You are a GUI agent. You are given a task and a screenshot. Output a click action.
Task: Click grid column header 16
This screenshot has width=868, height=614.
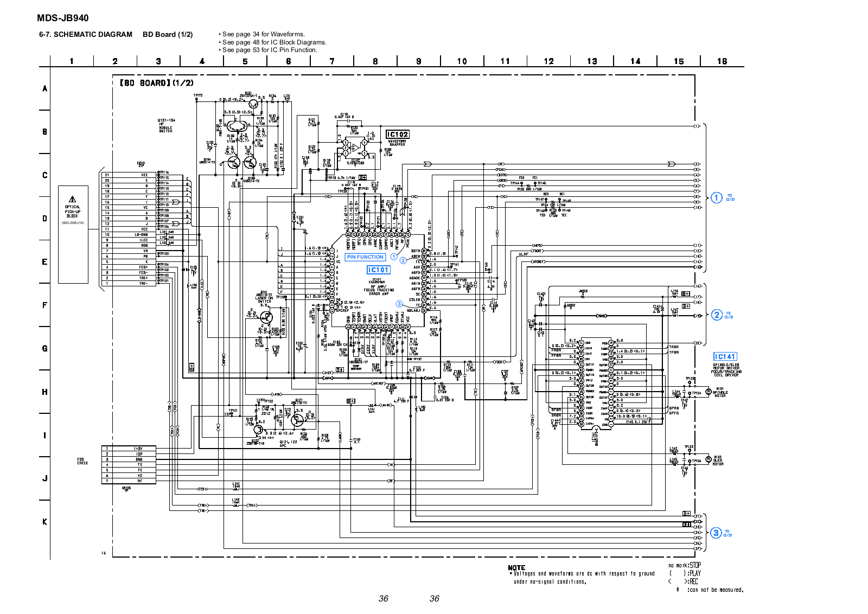coord(722,61)
